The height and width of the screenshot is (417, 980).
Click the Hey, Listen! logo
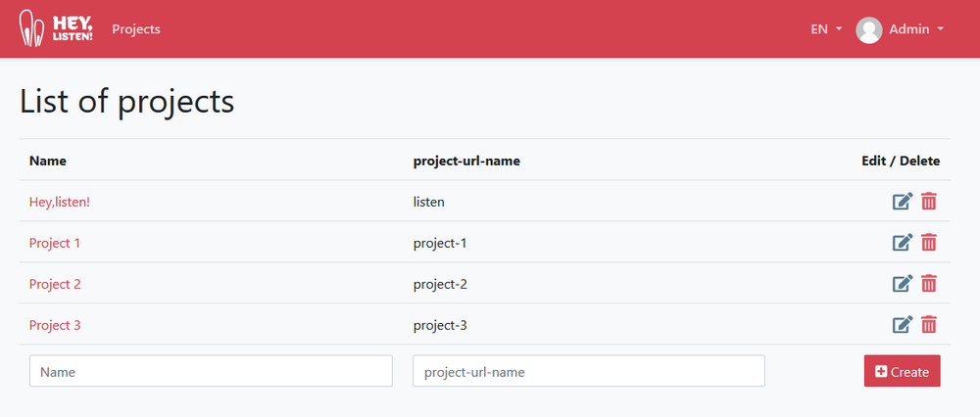(x=57, y=28)
